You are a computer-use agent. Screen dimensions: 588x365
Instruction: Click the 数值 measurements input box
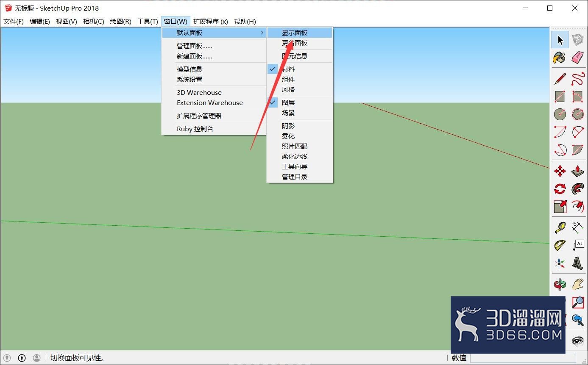523,358
